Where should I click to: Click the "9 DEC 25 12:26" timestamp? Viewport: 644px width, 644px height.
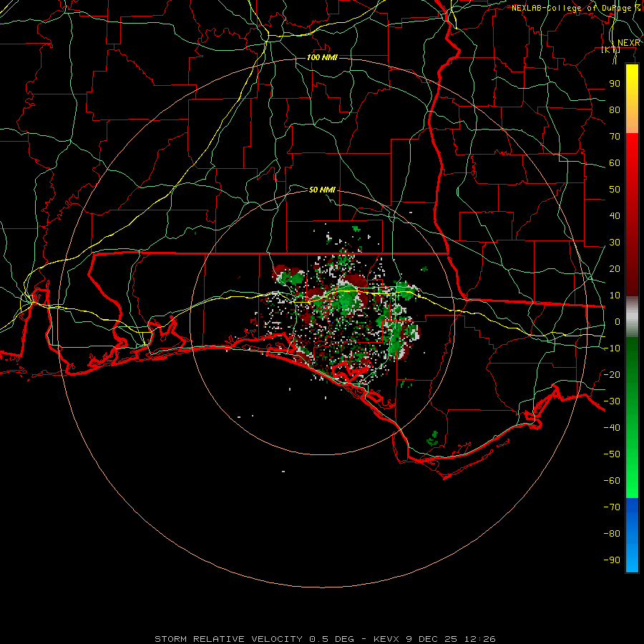coord(451,639)
